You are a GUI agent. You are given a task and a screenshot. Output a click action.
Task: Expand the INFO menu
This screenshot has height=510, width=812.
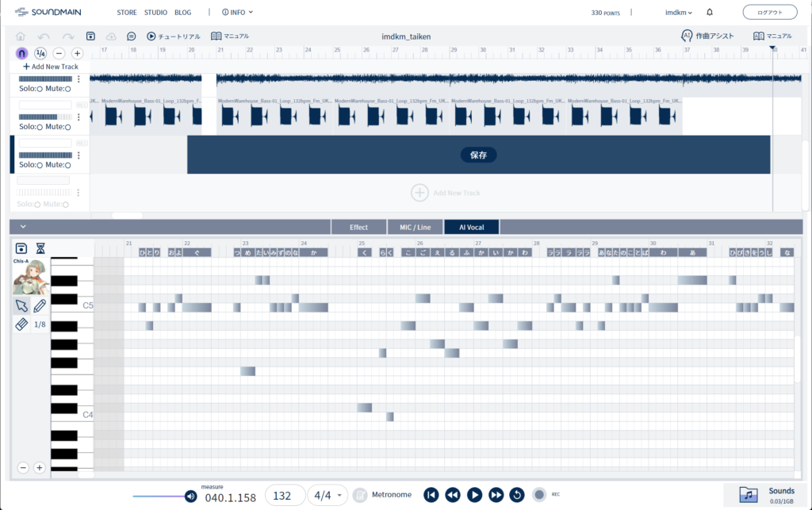click(x=237, y=13)
